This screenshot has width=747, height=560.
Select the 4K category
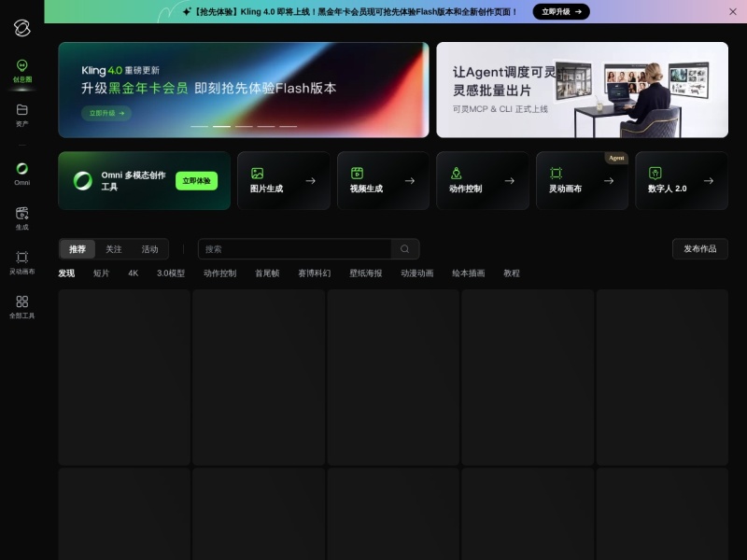tap(133, 273)
